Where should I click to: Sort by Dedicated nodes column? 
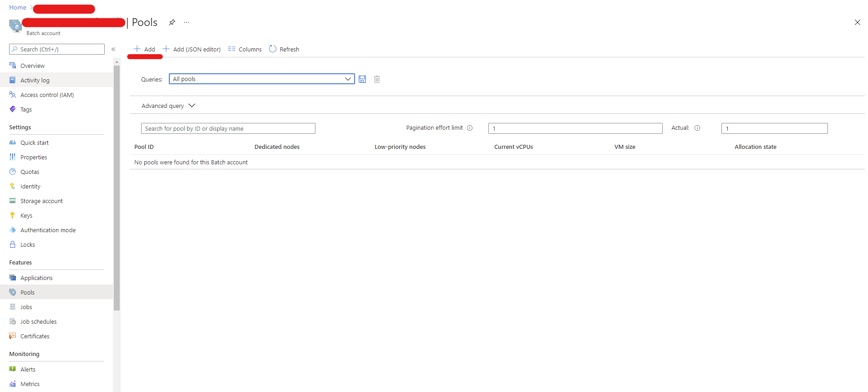click(277, 147)
